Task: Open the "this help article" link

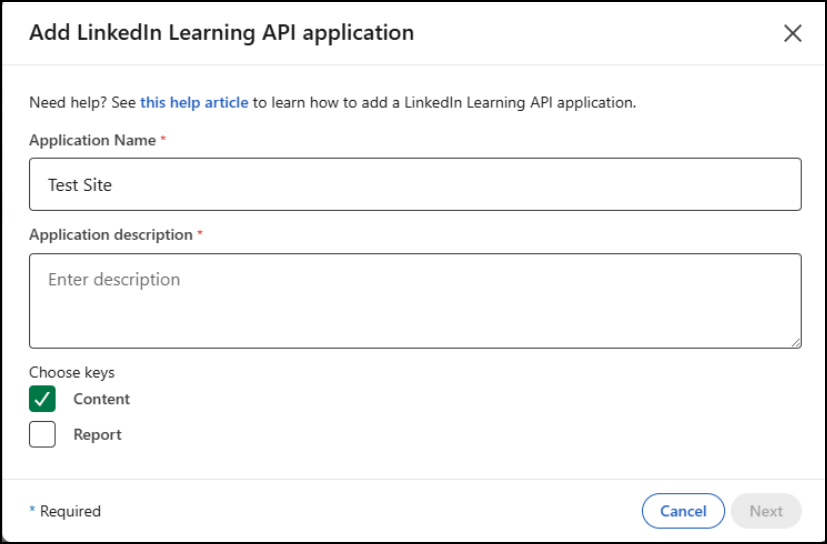Action: pos(194,102)
